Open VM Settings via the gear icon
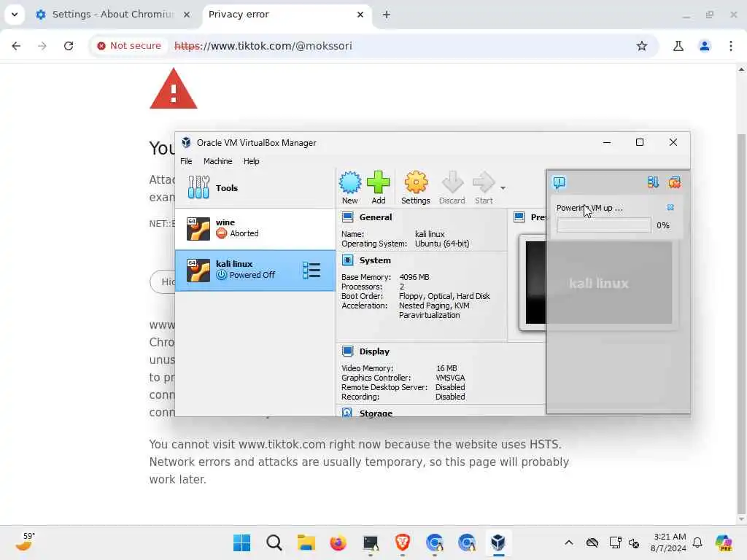 tap(415, 182)
